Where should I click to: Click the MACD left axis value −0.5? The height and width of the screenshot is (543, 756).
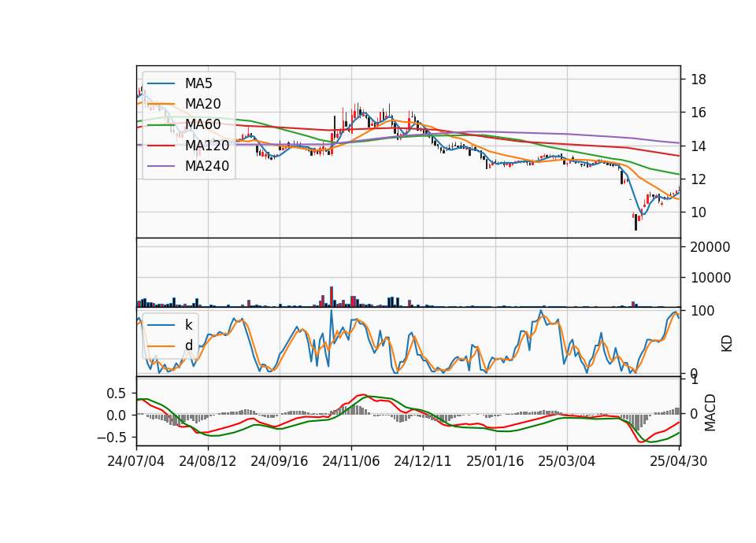[111, 438]
